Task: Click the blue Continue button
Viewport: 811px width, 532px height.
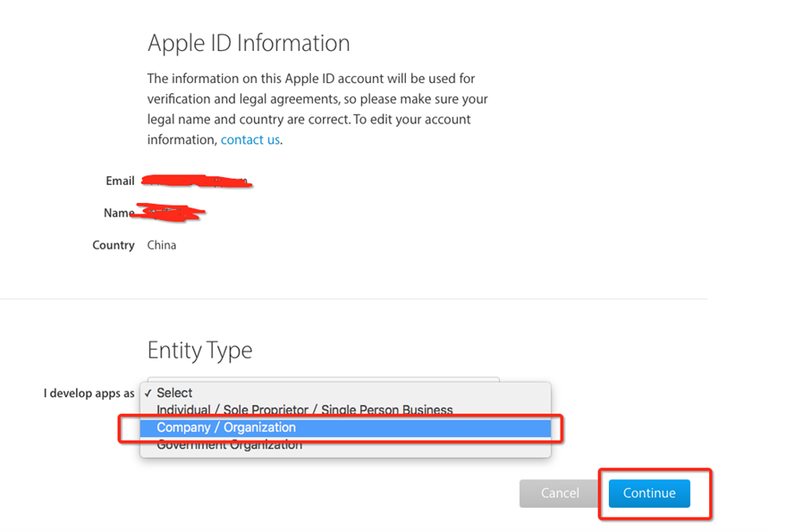Action: pyautogui.click(x=649, y=493)
